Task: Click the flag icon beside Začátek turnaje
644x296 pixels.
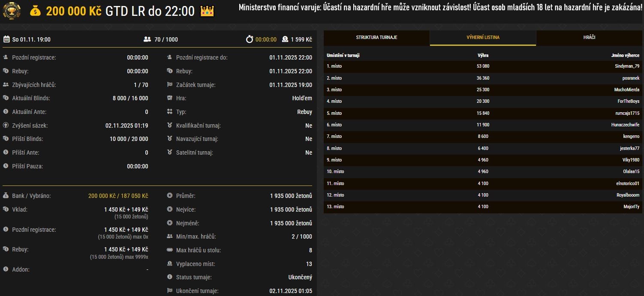Action: [x=170, y=85]
